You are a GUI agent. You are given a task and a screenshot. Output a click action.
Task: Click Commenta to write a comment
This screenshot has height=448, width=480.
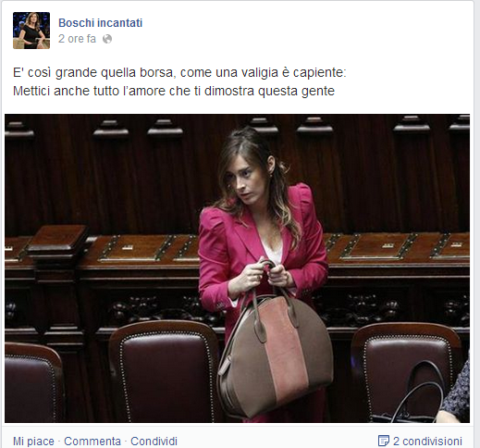(x=92, y=442)
